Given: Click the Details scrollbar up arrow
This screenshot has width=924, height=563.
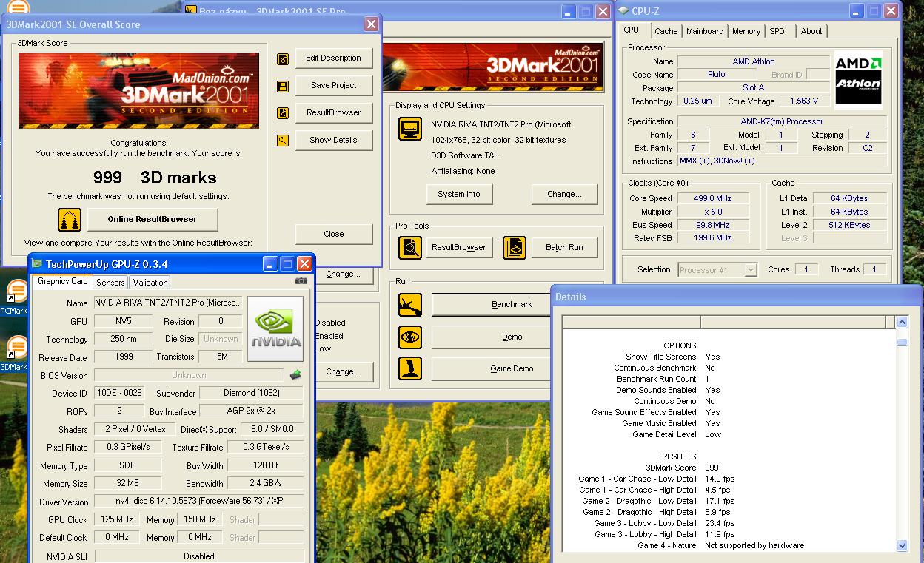Looking at the screenshot, I should click(902, 323).
